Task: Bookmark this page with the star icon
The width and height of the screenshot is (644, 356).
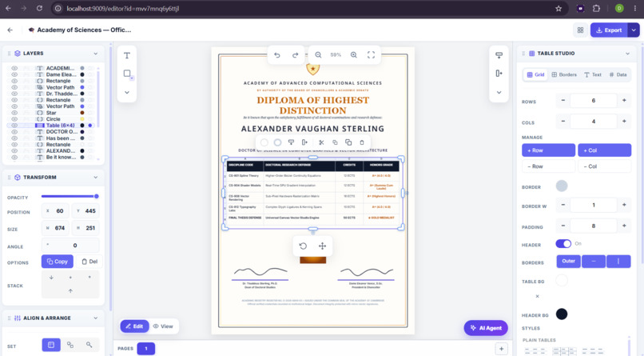Action: 559,8
